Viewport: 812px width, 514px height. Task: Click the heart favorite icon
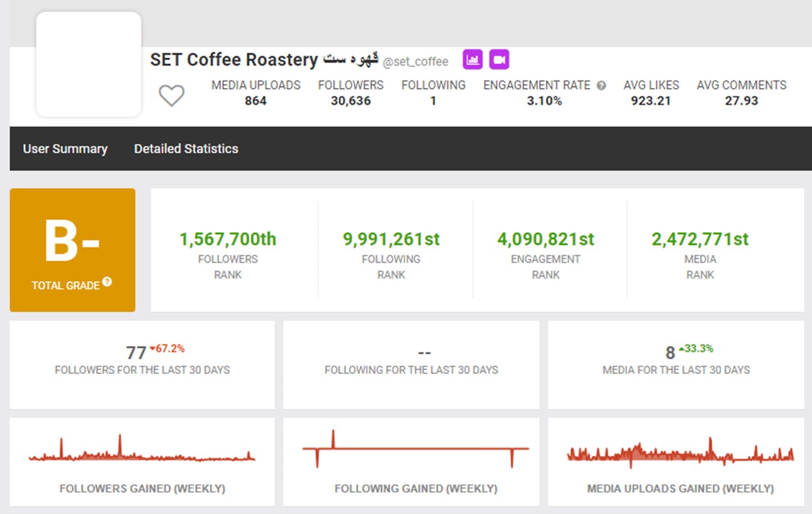pyautogui.click(x=171, y=95)
